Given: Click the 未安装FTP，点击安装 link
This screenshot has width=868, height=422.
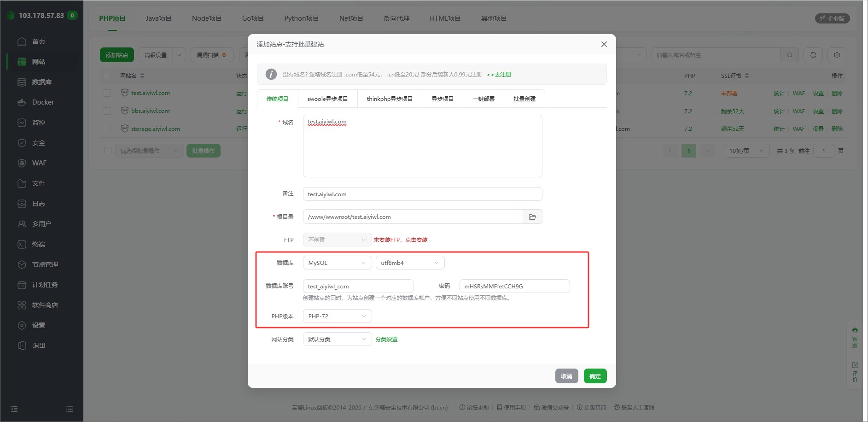Looking at the screenshot, I should (400, 240).
